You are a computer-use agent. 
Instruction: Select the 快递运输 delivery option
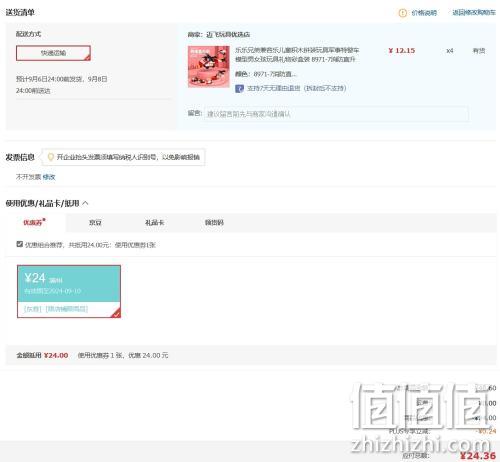pyautogui.click(x=53, y=53)
